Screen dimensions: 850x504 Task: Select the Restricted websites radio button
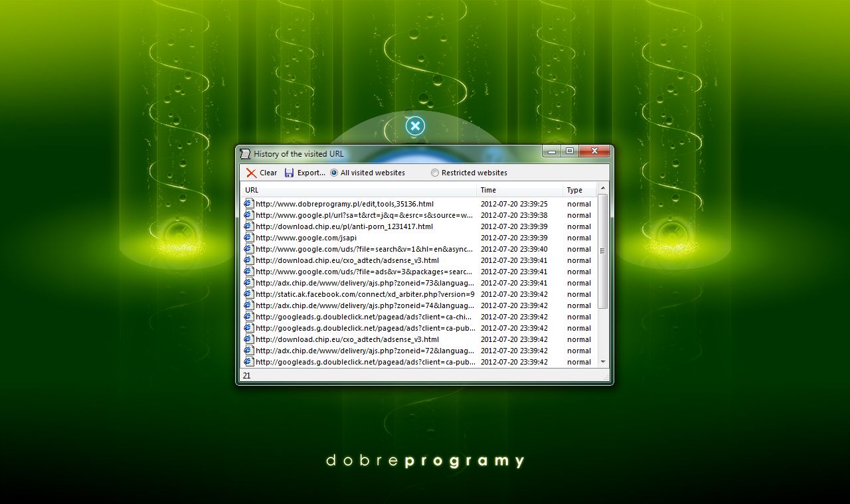(x=435, y=173)
